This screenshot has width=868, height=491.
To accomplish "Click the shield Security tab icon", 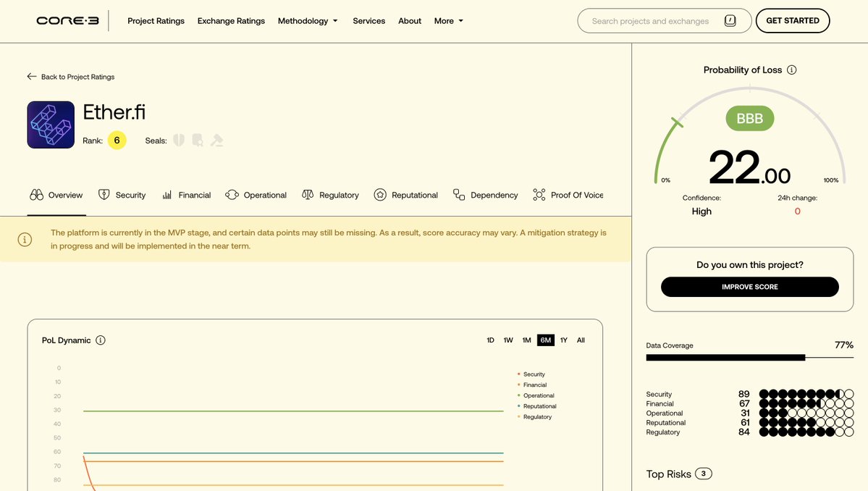I will tap(104, 195).
